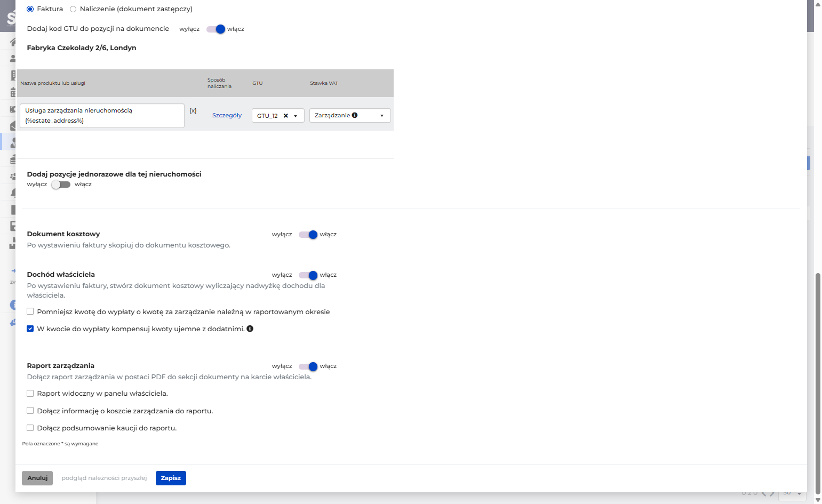Viewport: 822px width, 504px height.
Task: Open the Stawka VAT Zarządzanie dropdown
Action: 350,116
